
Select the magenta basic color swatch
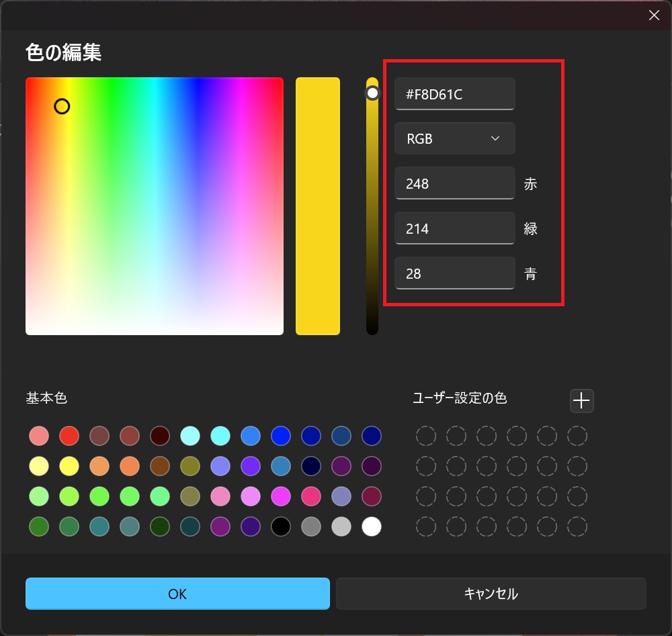tap(281, 496)
